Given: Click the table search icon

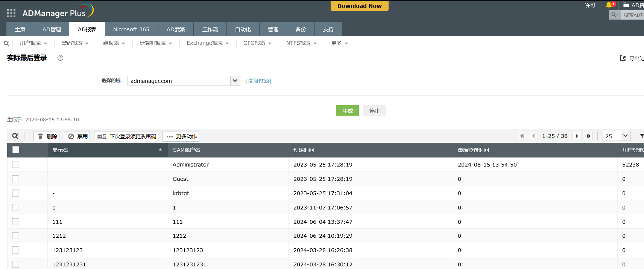Looking at the screenshot, I should 15,136.
